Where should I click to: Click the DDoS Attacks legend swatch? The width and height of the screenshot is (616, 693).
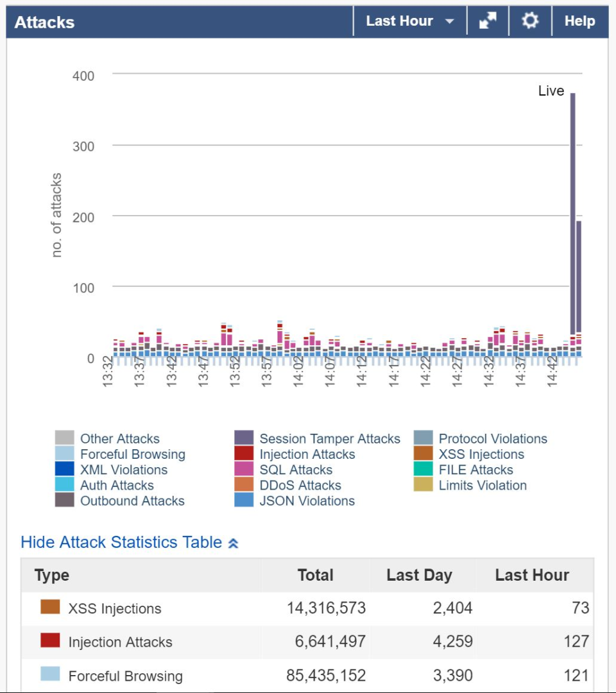coord(244,484)
